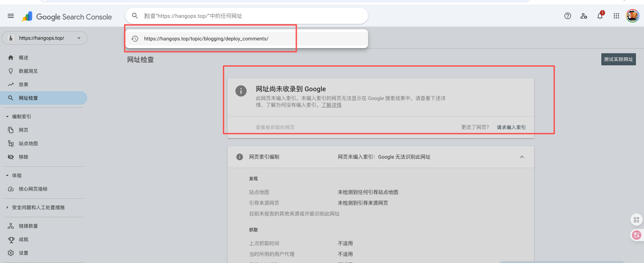Open the account profile avatar
The width and height of the screenshot is (644, 263).
click(x=633, y=16)
